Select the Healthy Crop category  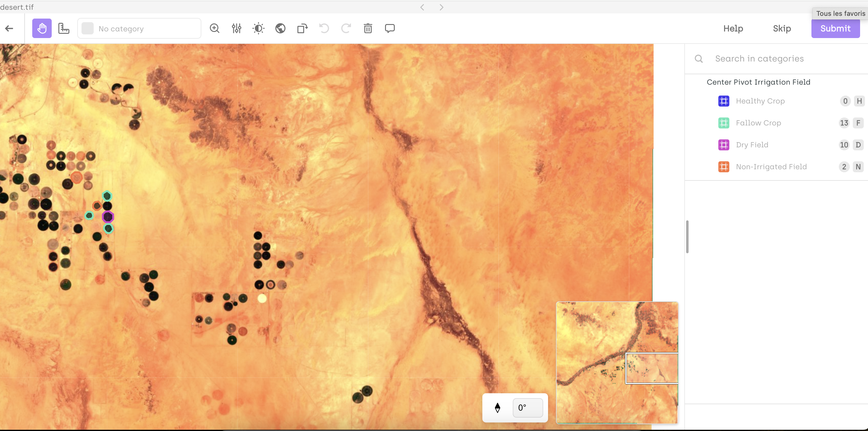pyautogui.click(x=760, y=101)
